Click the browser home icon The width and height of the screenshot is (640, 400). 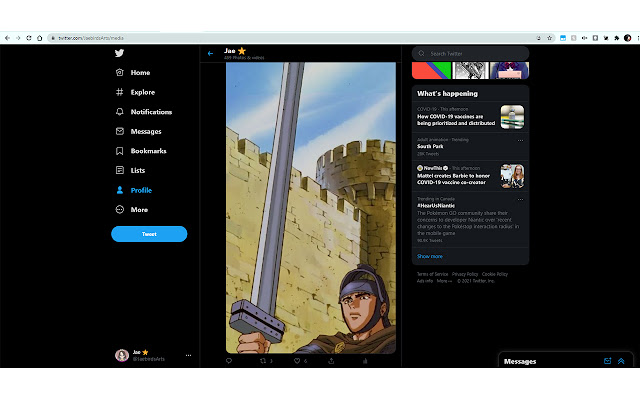[x=40, y=38]
